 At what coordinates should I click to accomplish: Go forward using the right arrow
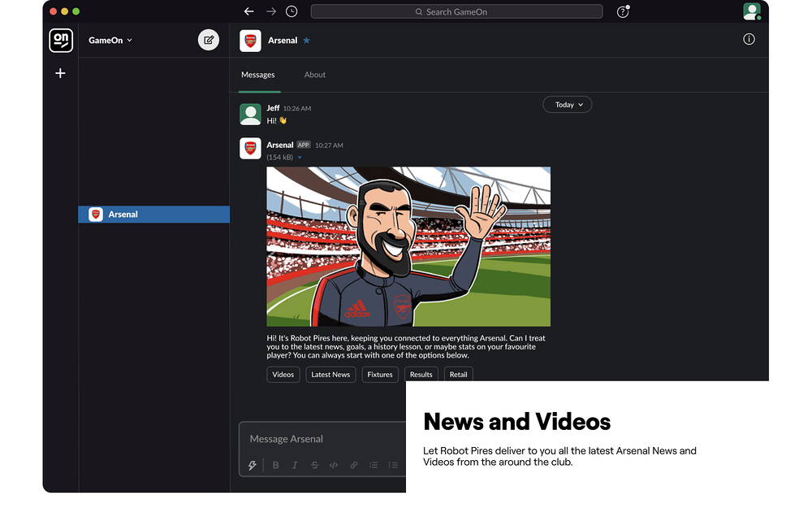[271, 11]
